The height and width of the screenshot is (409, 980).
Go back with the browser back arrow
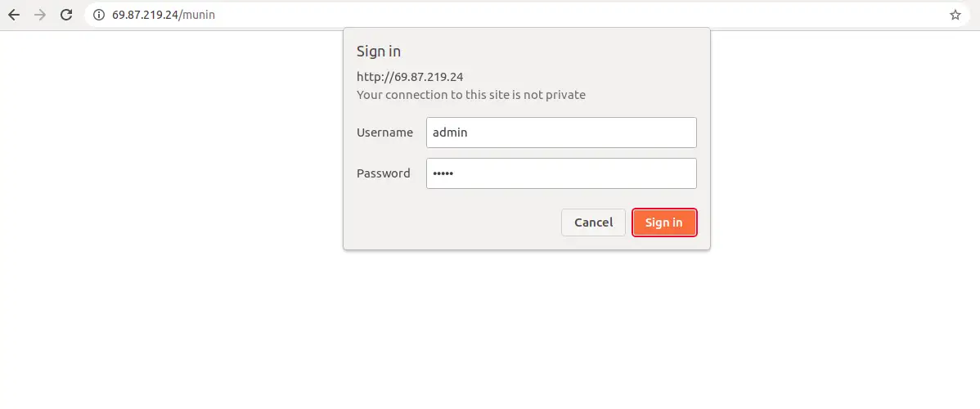14,15
